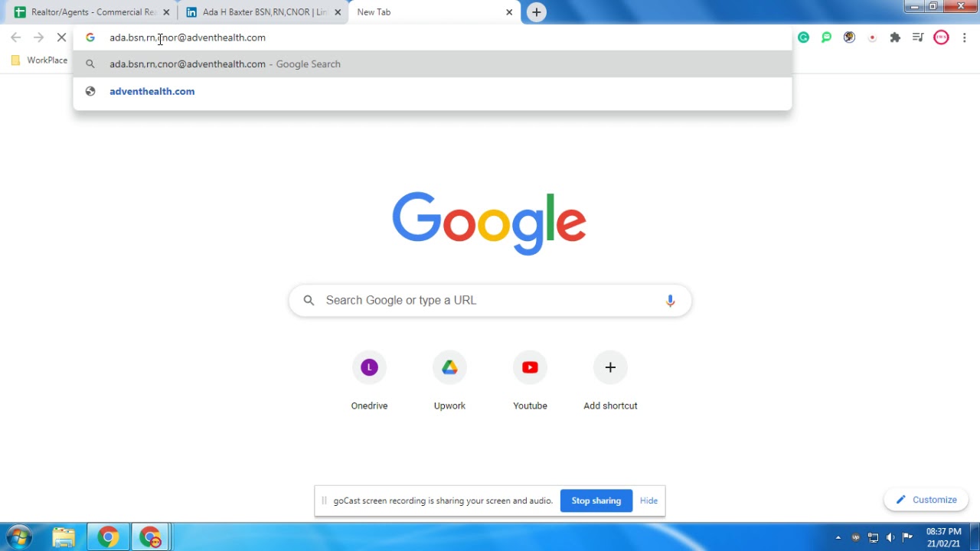Open the Grammarly extension
The width and height of the screenshot is (980, 551).
click(x=803, y=37)
